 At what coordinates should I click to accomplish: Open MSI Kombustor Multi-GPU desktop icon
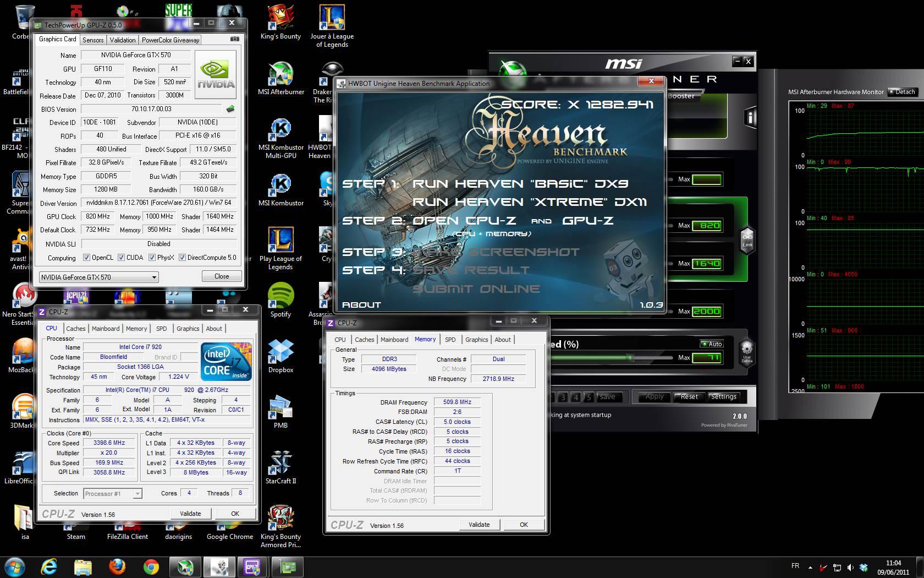click(280, 139)
